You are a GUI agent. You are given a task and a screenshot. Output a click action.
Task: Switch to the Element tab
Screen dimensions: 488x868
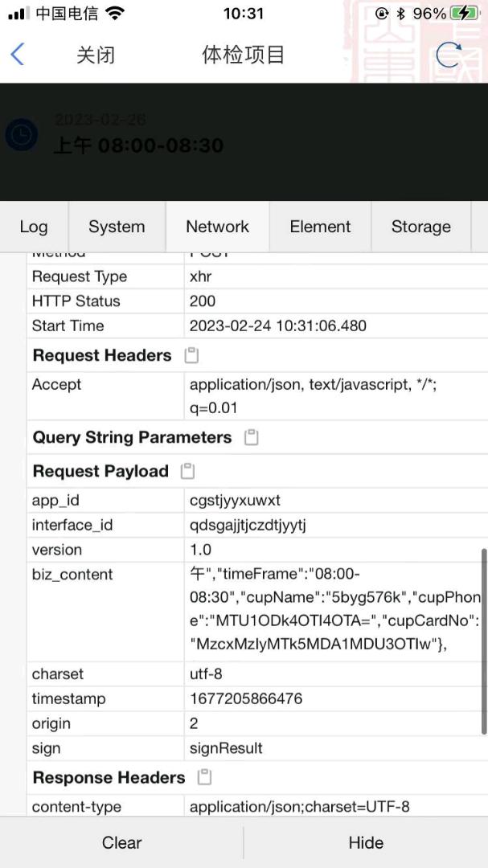click(320, 227)
